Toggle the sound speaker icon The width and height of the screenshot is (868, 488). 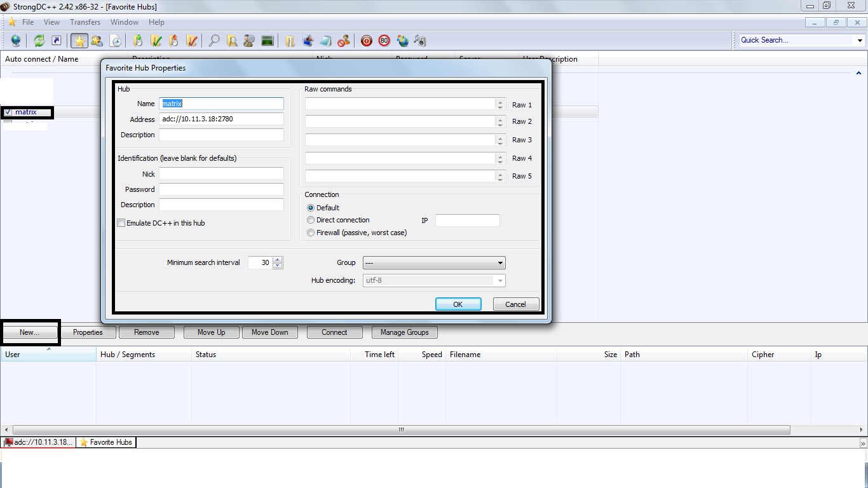coord(420,41)
